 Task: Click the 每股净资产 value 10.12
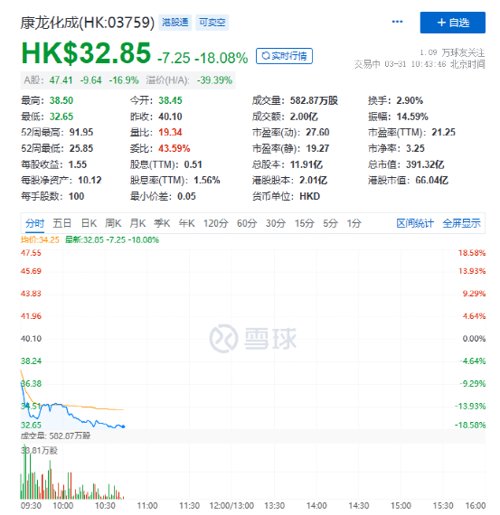(x=90, y=180)
